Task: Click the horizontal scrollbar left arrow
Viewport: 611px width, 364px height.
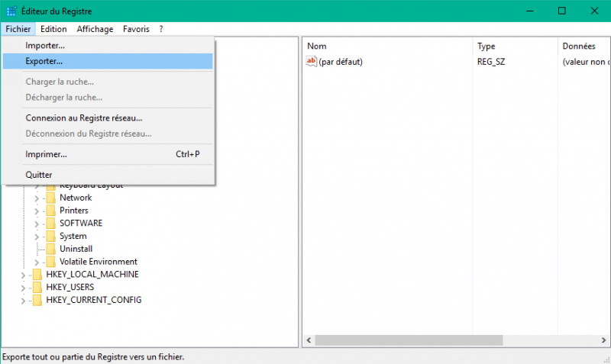Action: pos(309,340)
